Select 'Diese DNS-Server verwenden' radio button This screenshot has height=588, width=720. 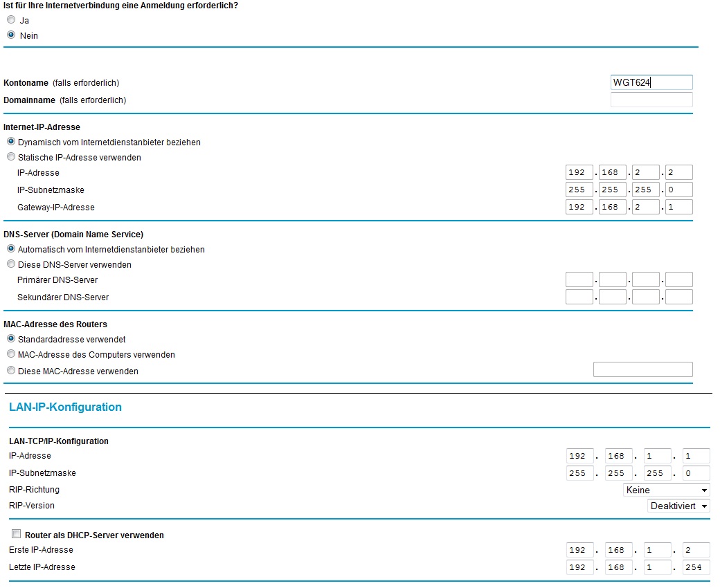point(11,264)
